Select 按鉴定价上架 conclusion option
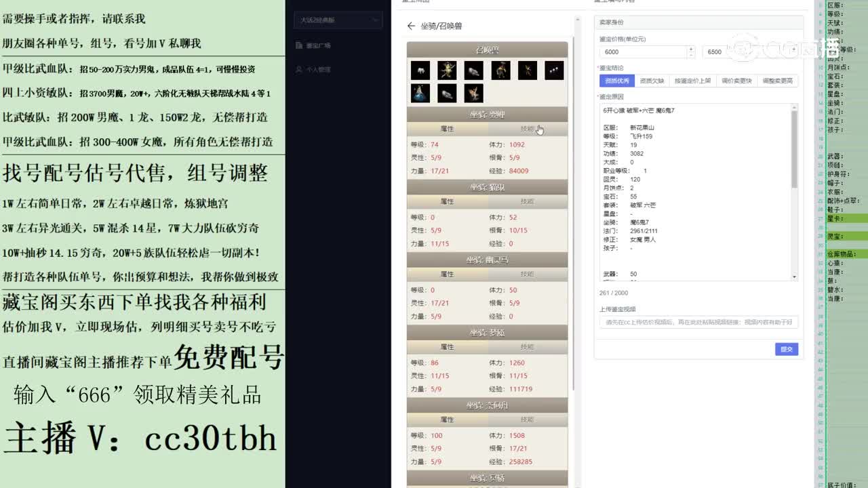This screenshot has width=868, height=488. coord(693,81)
